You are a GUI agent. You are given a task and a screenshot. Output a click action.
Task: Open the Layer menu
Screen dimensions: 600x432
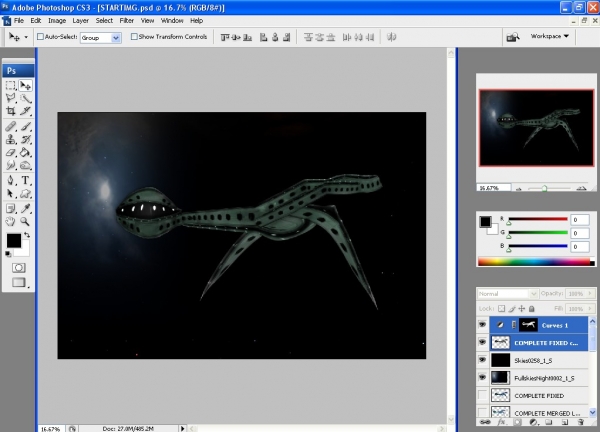point(80,21)
